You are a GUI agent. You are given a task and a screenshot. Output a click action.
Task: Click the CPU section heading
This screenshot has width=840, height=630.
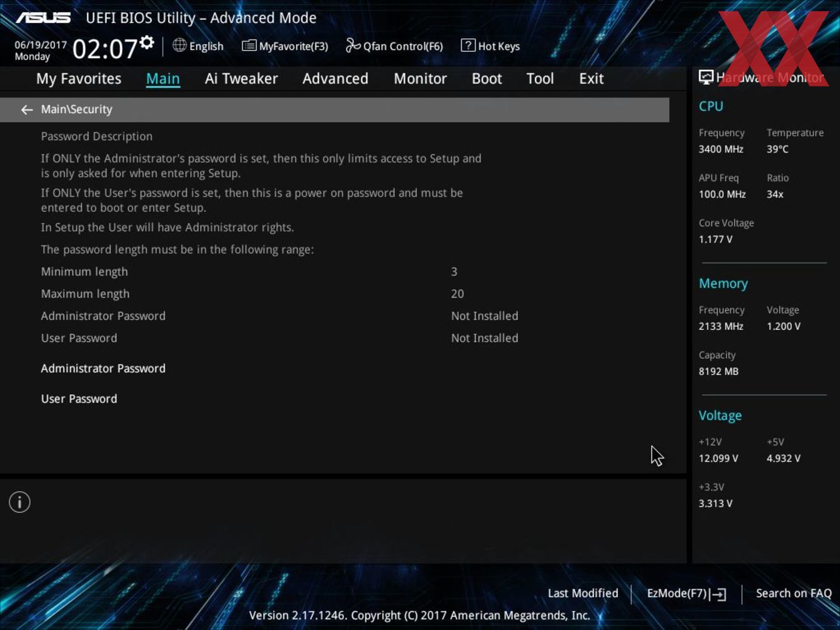pos(711,106)
